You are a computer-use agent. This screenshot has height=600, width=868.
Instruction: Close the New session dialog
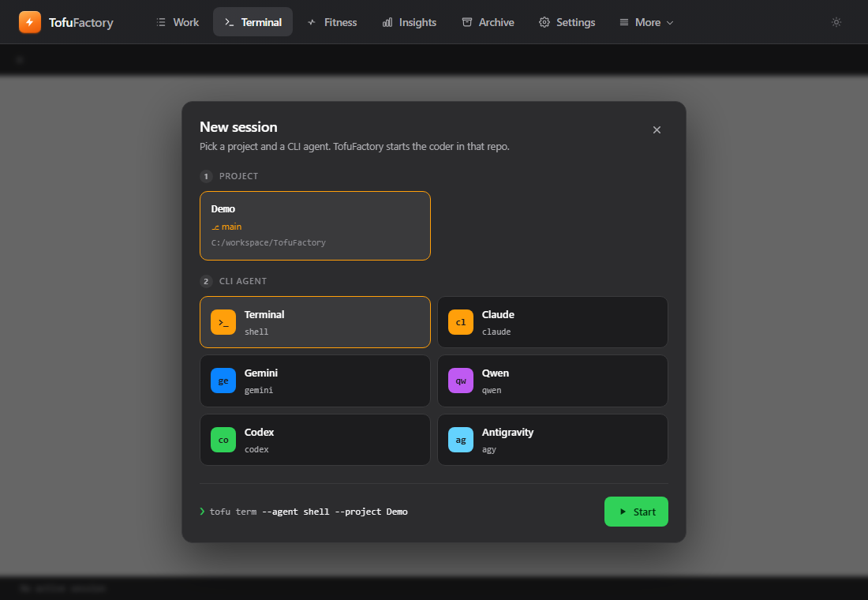(657, 129)
